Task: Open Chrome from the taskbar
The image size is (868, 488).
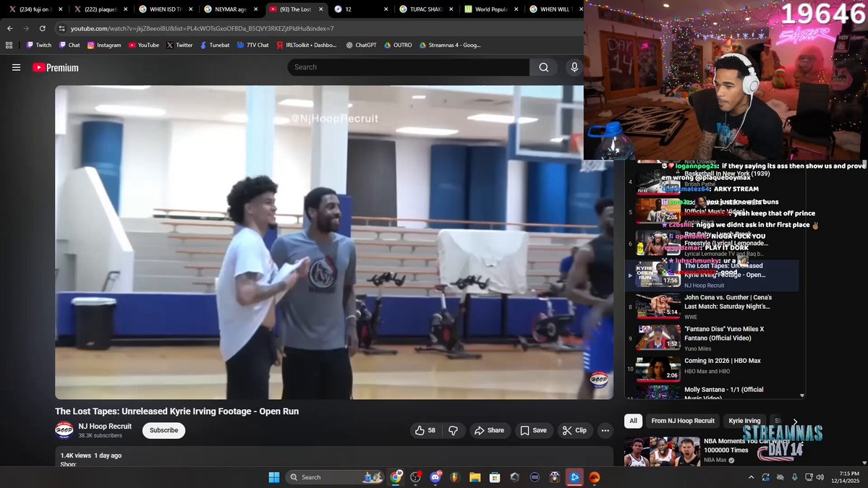Action: point(396,477)
